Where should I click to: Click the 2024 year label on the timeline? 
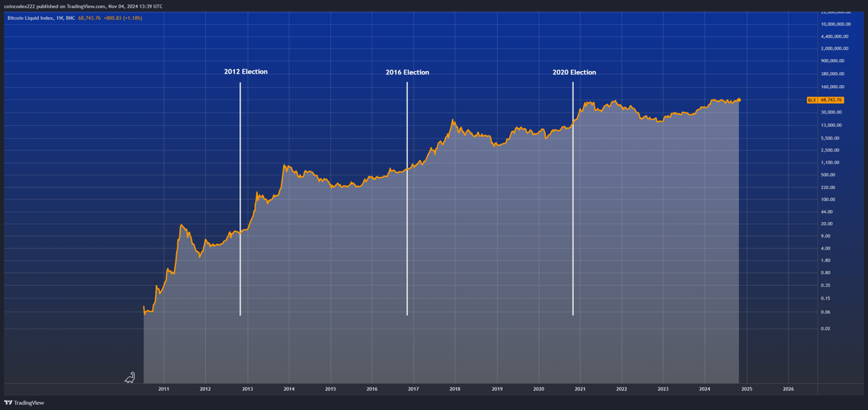(705, 388)
